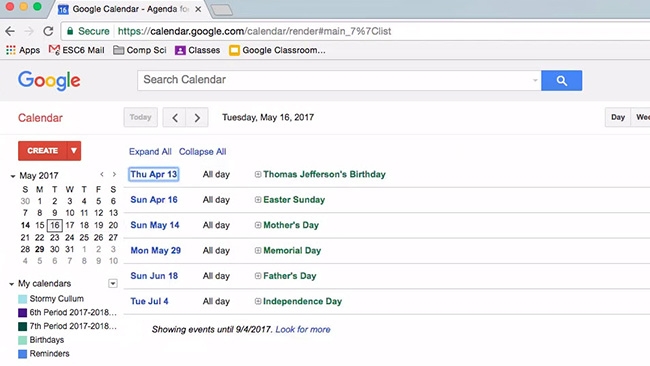Open a new browser tab

[x=222, y=10]
